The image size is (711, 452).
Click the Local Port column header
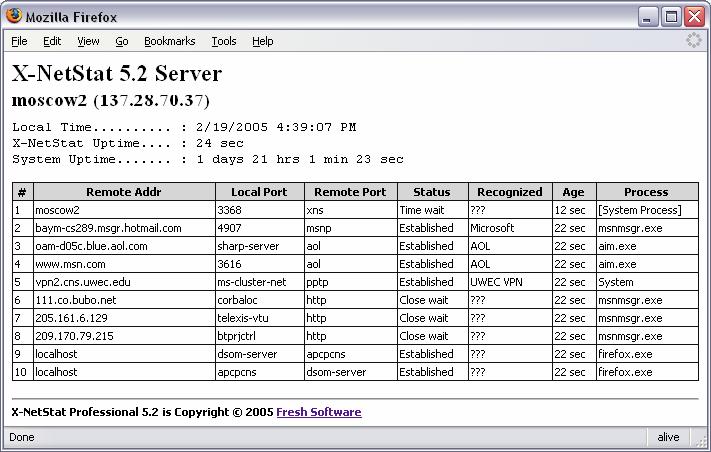click(x=259, y=192)
